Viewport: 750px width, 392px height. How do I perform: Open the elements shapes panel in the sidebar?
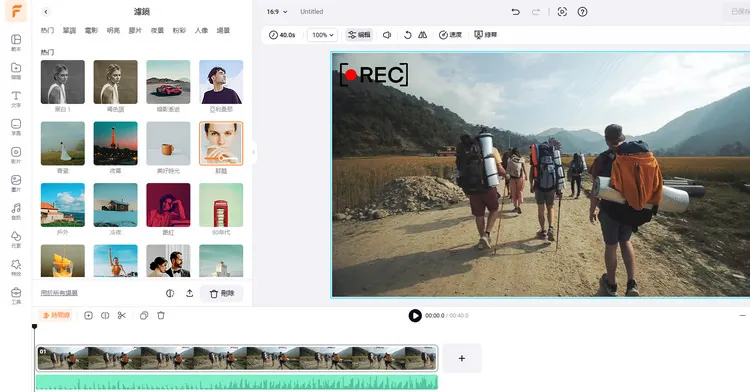point(16,240)
